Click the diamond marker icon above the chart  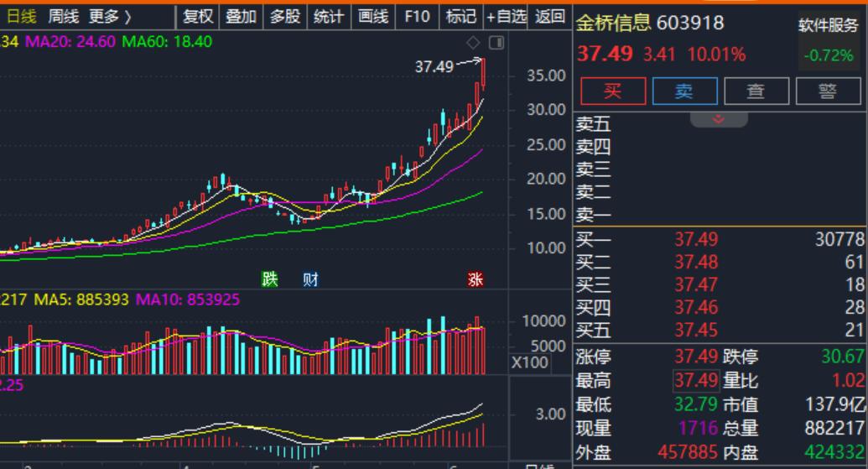(x=473, y=42)
